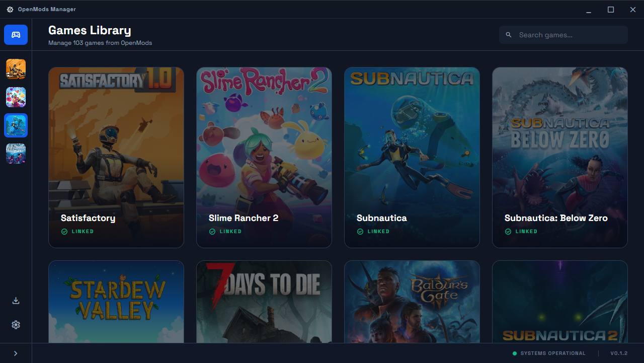This screenshot has height=363, width=644.
Task: Maximize the OpenMods Manager window
Action: pyautogui.click(x=611, y=10)
